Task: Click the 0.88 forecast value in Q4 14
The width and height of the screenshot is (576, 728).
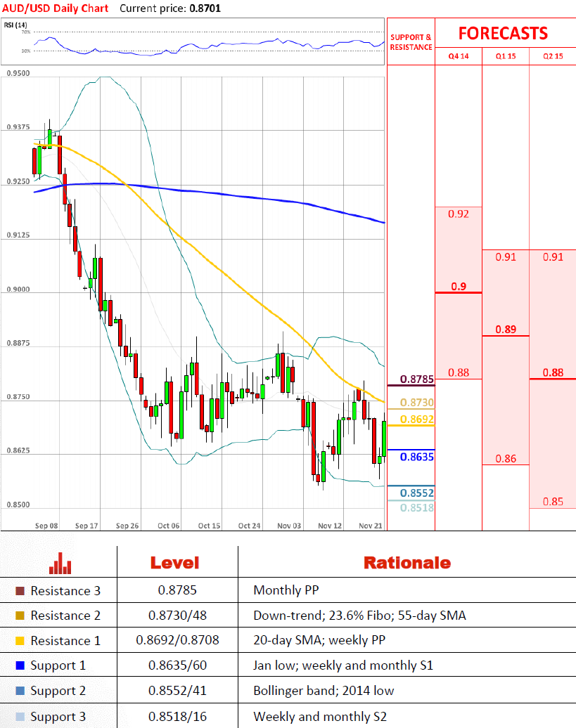Action: click(459, 373)
